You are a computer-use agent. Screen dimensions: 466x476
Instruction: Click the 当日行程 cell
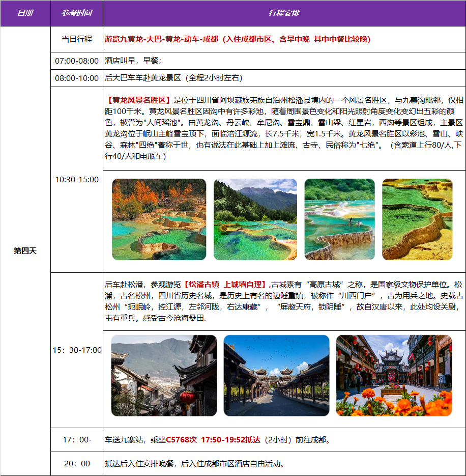[x=77, y=39]
